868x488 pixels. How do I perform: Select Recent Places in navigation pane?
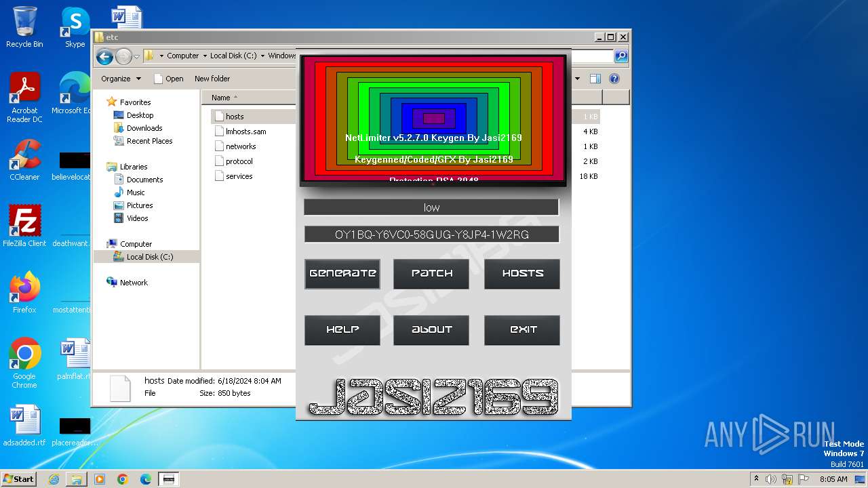(x=149, y=141)
